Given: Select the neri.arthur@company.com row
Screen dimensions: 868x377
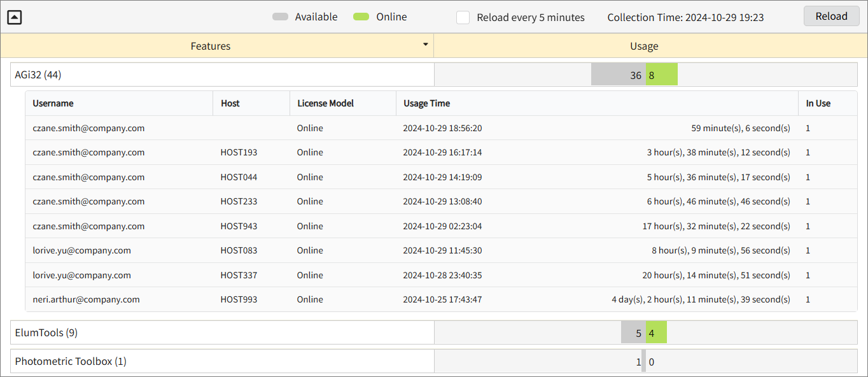Looking at the screenshot, I should pyautogui.click(x=86, y=299).
